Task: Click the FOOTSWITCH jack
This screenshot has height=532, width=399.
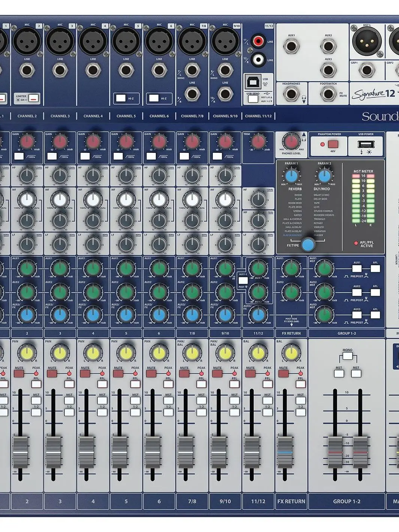Action: (x=328, y=94)
